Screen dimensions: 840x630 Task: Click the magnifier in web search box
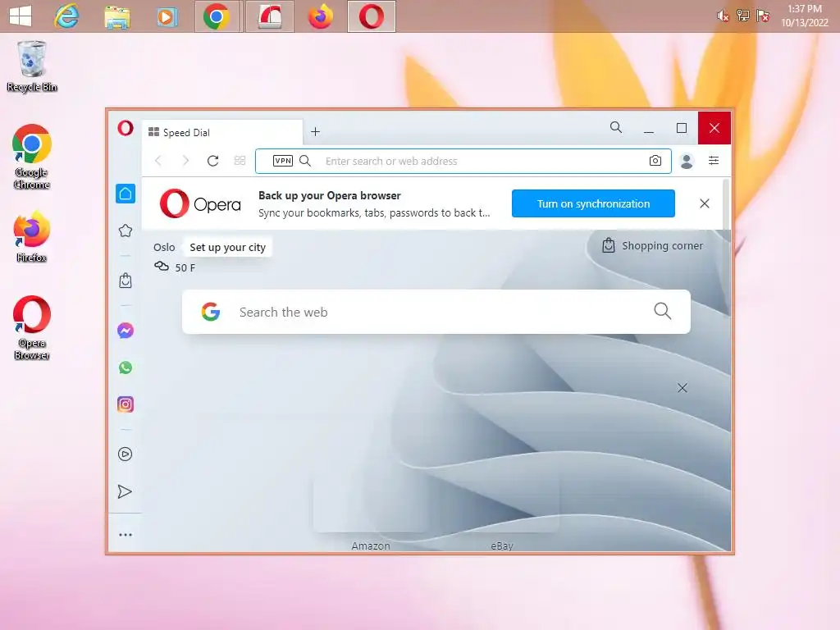663,311
